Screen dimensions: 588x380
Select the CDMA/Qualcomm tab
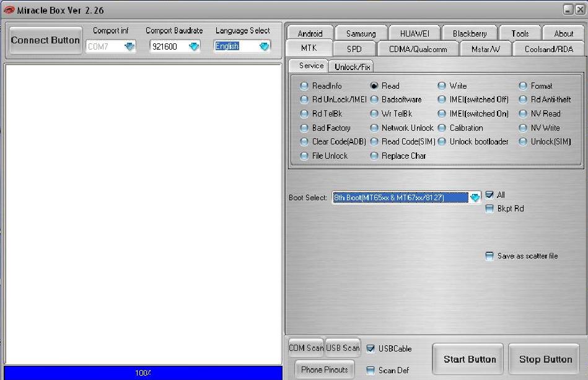pos(418,49)
